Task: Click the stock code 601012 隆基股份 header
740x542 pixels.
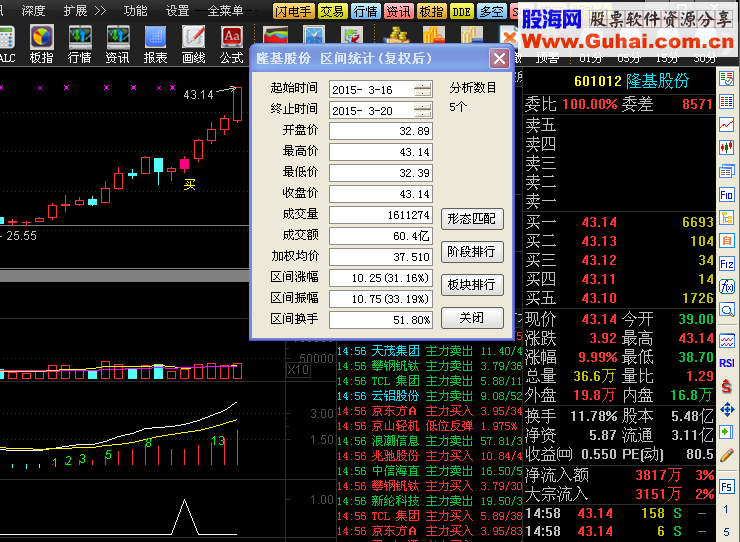Action: click(631, 81)
